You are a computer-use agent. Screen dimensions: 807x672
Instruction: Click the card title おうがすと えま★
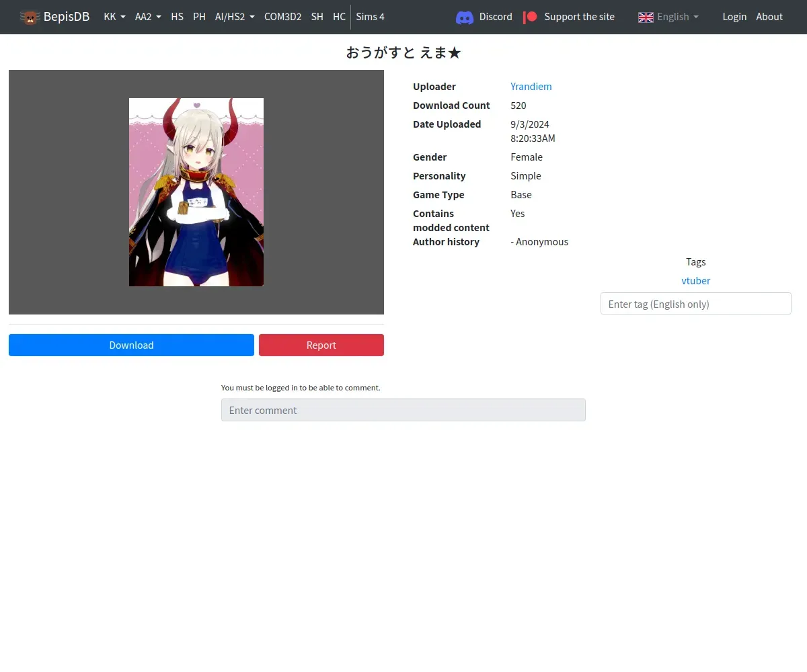tap(403, 52)
